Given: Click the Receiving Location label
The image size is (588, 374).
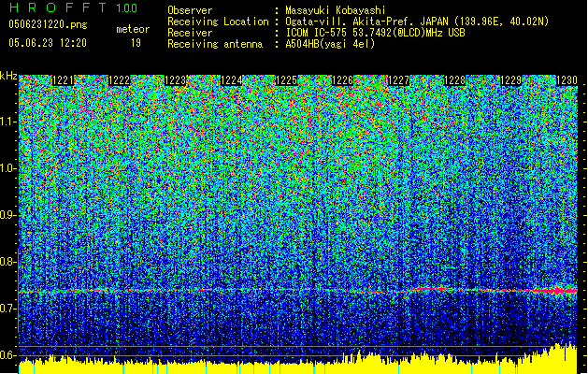Looking at the screenshot, I should [218, 22].
